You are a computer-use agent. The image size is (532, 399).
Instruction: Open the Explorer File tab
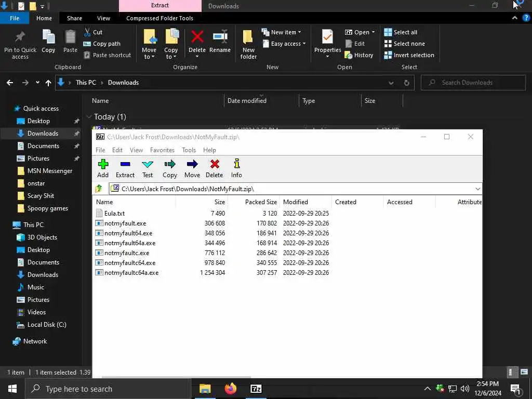click(x=15, y=18)
